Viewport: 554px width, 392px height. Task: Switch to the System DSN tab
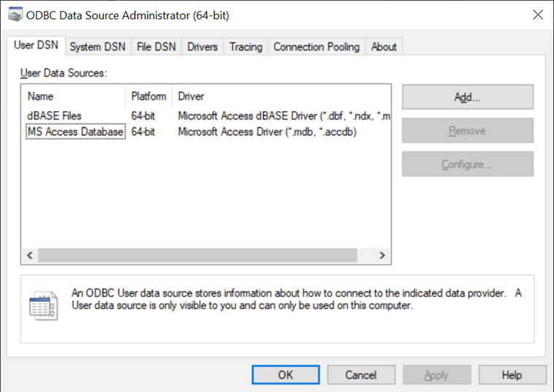[97, 47]
